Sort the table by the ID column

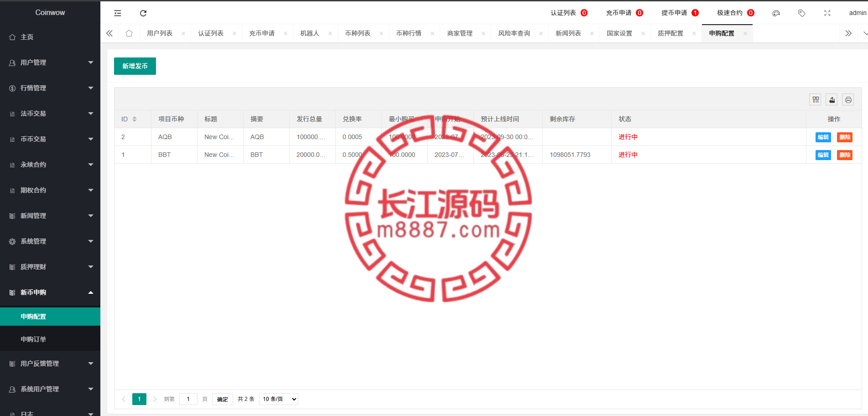[135, 119]
